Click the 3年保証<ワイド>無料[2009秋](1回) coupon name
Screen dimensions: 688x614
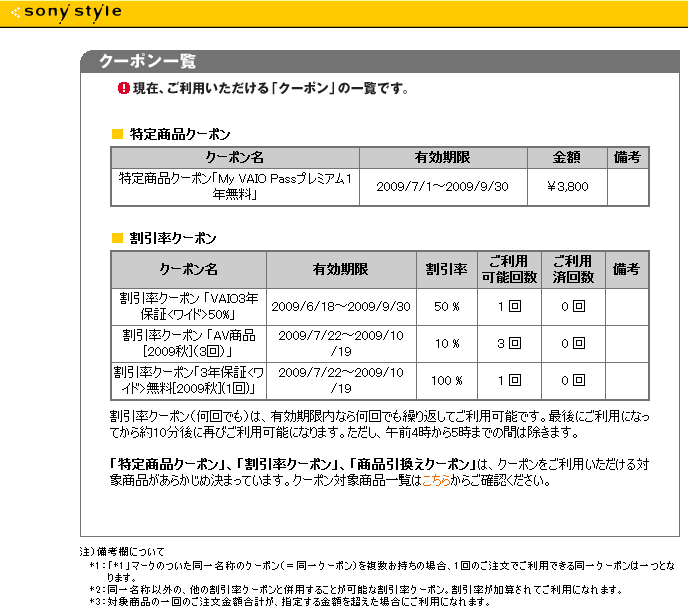(189, 380)
